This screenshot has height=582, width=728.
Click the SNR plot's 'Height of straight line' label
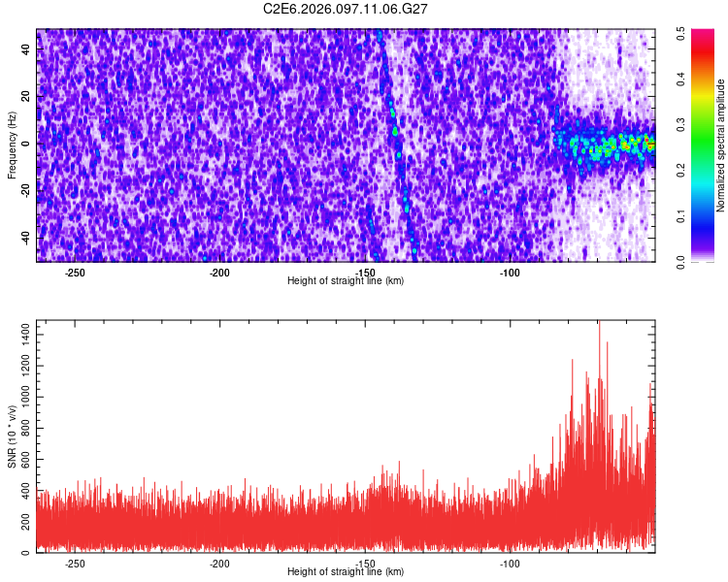click(x=346, y=572)
